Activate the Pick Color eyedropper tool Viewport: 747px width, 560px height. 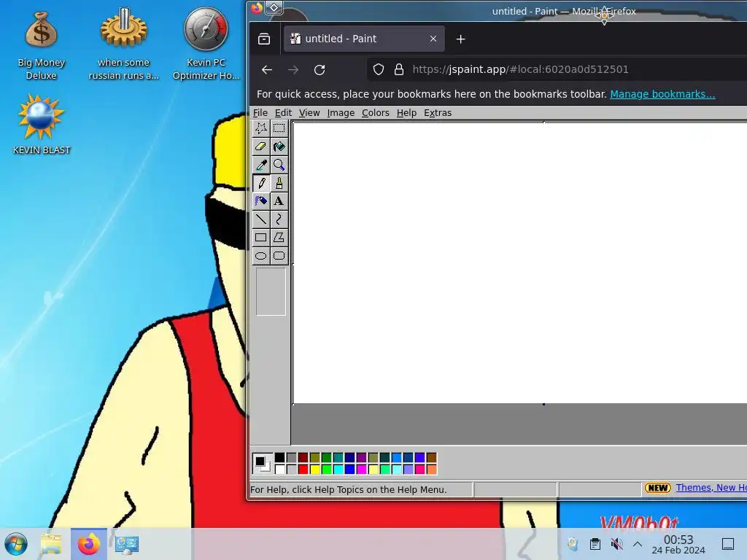260,165
